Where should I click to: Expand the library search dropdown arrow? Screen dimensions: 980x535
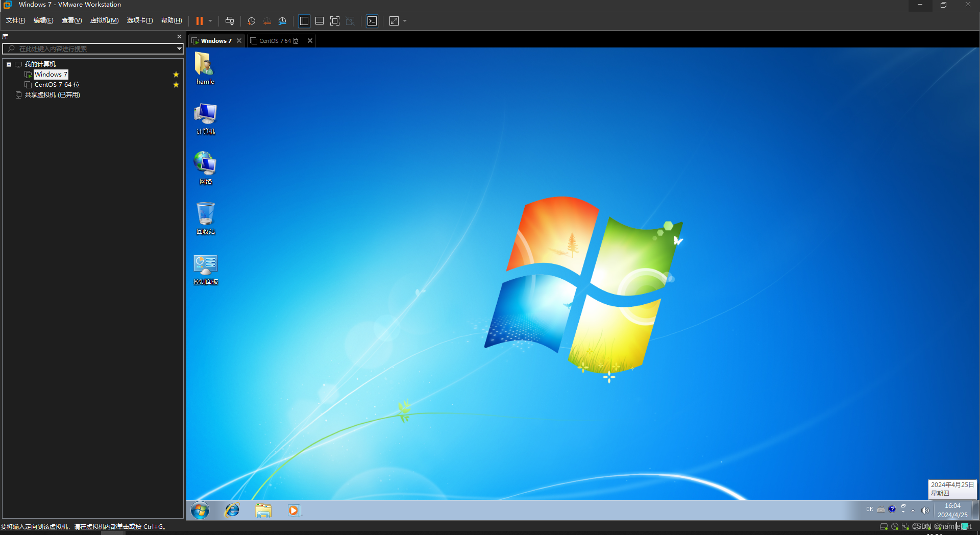(179, 49)
